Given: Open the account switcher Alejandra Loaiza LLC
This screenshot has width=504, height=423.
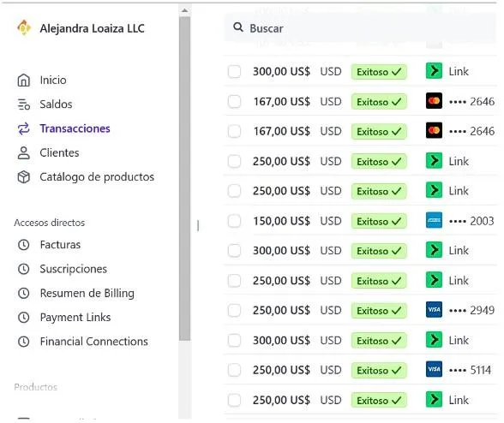Looking at the screenshot, I should pyautogui.click(x=81, y=28).
